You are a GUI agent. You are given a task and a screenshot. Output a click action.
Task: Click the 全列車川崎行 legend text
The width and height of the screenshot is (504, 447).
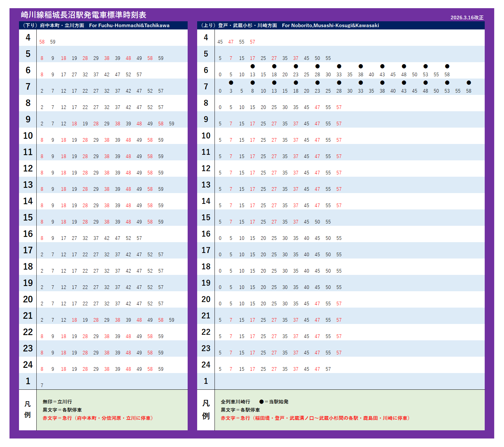tap(235, 402)
